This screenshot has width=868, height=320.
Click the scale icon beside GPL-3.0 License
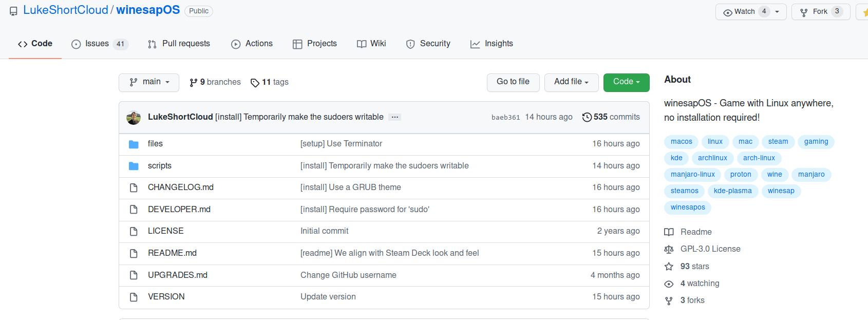pyautogui.click(x=669, y=249)
